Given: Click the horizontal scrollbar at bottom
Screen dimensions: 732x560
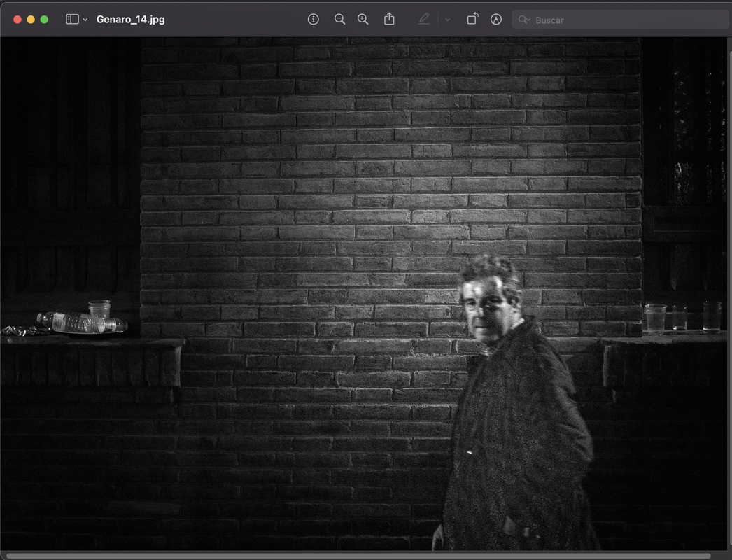Looking at the screenshot, I should 358,556.
